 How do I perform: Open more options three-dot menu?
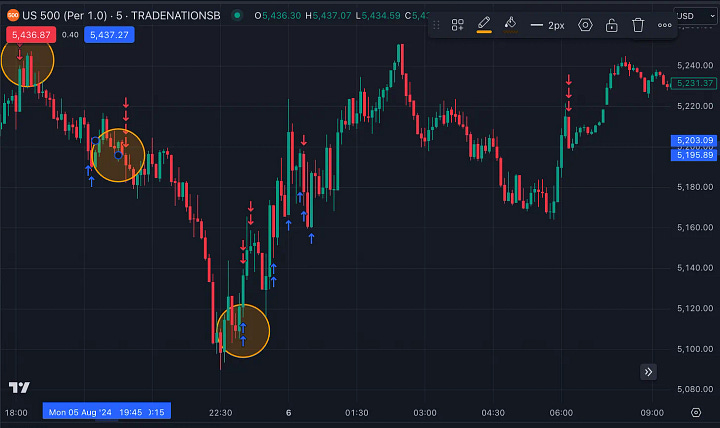664,25
